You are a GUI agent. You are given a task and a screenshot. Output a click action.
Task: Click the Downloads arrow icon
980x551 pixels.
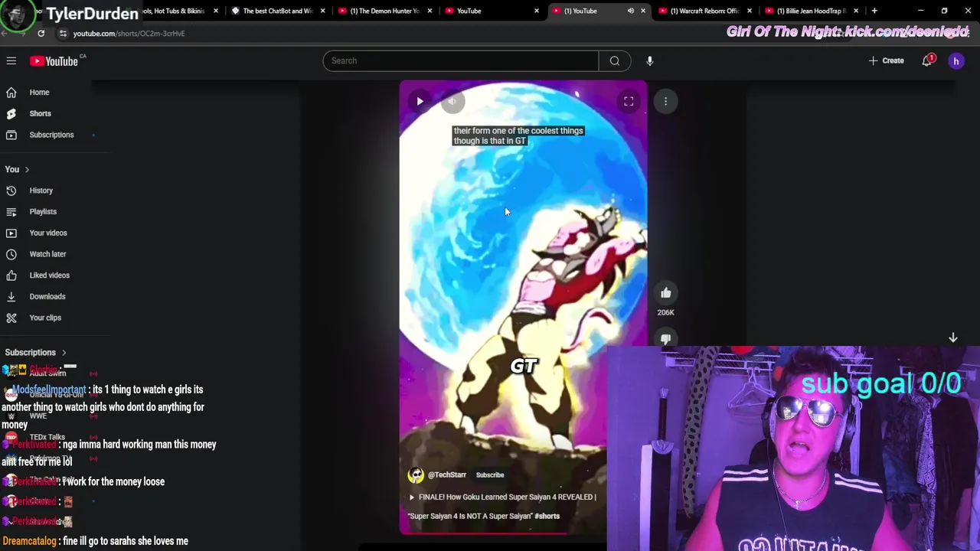pyautogui.click(x=11, y=296)
